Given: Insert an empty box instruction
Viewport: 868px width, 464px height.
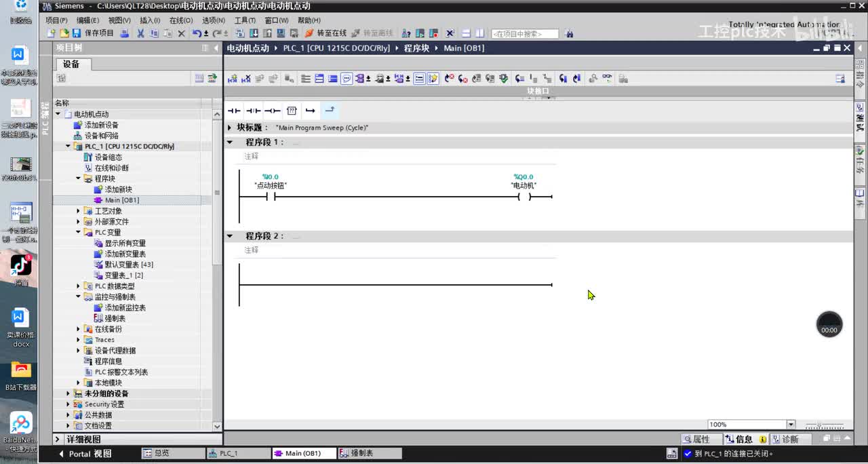Looking at the screenshot, I should tap(292, 111).
